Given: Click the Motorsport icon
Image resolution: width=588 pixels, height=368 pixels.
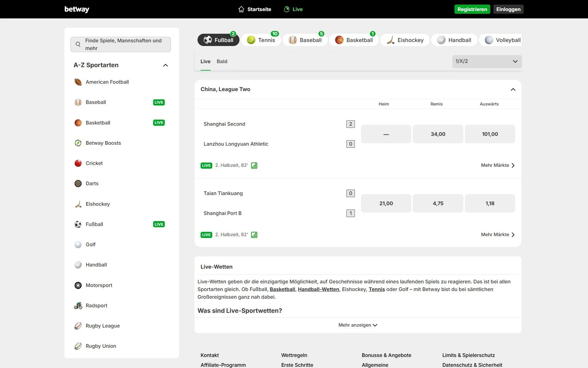Looking at the screenshot, I should (x=78, y=285).
